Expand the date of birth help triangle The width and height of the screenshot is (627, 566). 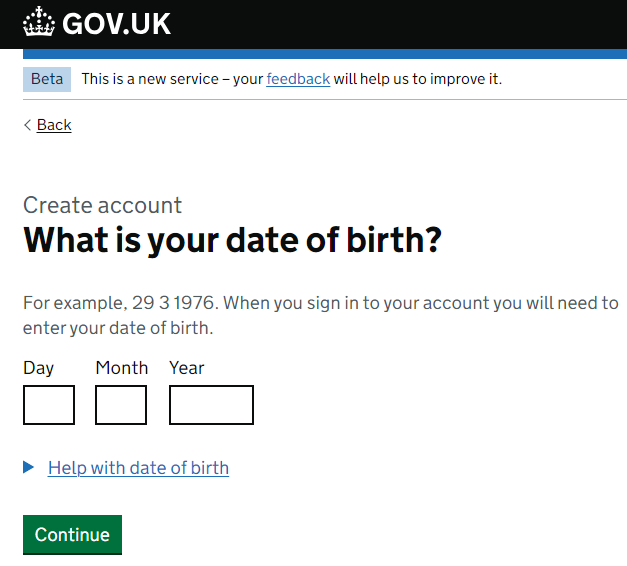[28, 467]
